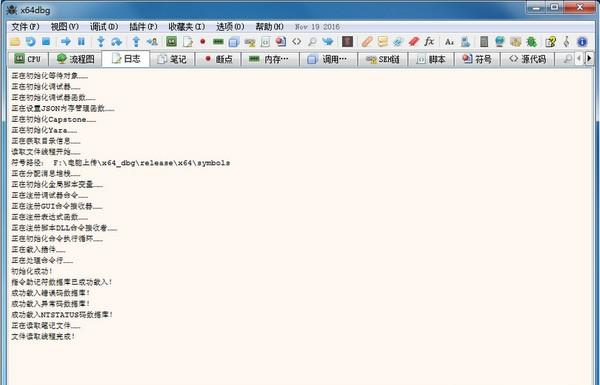Click the log line mentioning JSON
The image size is (600, 385).
click(63, 108)
